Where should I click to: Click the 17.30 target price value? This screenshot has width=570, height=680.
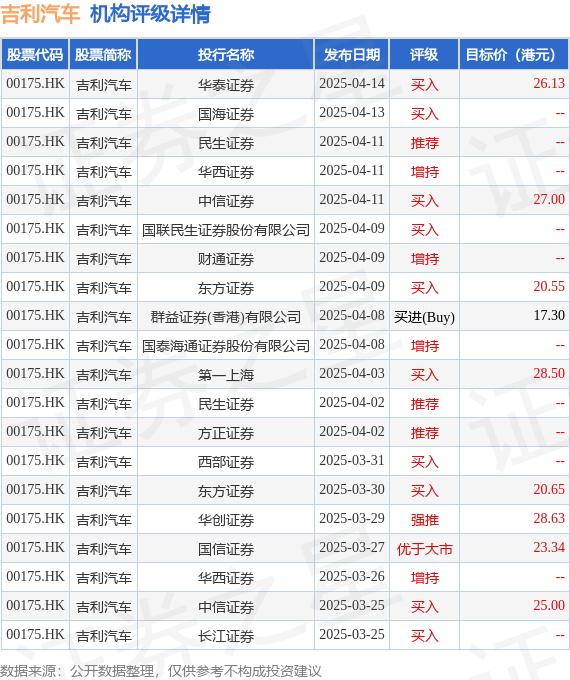point(549,316)
